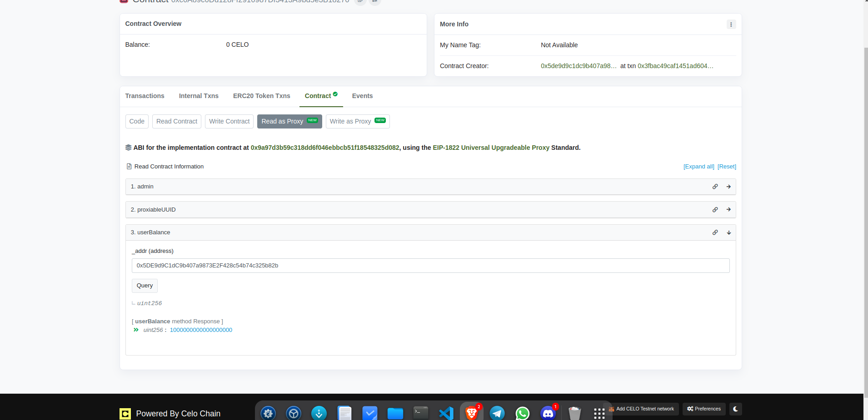Toggle dark mode moon icon
This screenshot has height=420, width=868.
pyautogui.click(x=736, y=409)
